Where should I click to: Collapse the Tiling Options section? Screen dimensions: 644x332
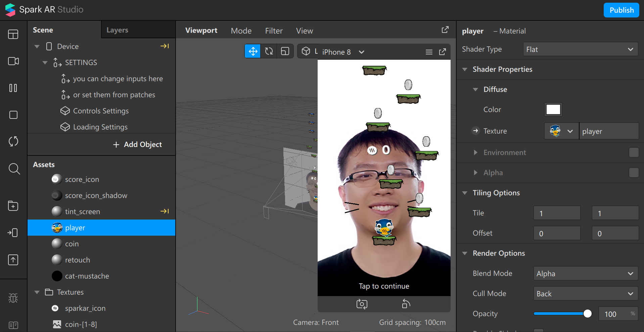pyautogui.click(x=465, y=193)
